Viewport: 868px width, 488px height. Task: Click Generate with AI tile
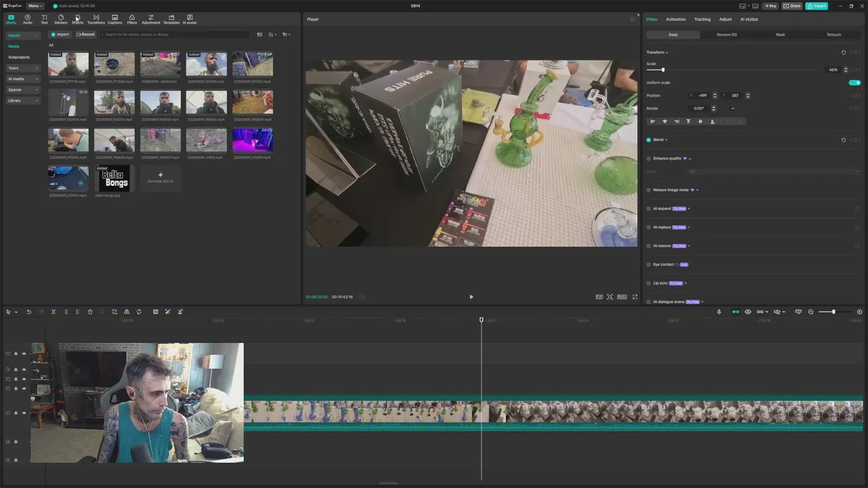coord(161,178)
